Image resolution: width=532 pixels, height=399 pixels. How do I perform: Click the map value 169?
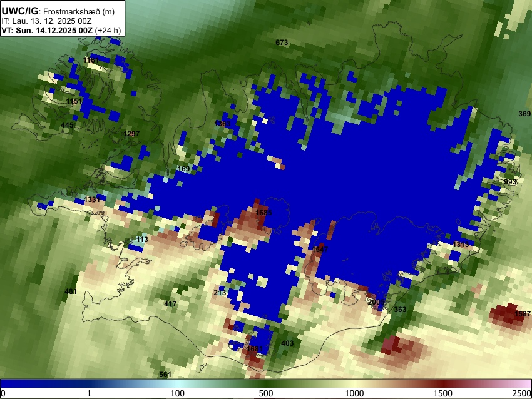(x=183, y=168)
